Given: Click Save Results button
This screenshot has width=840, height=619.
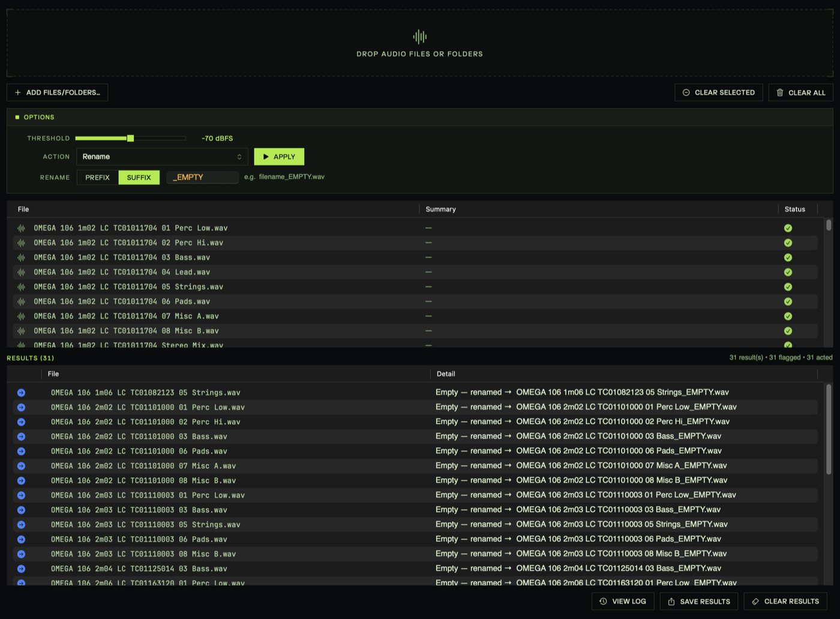Looking at the screenshot, I should [x=699, y=601].
